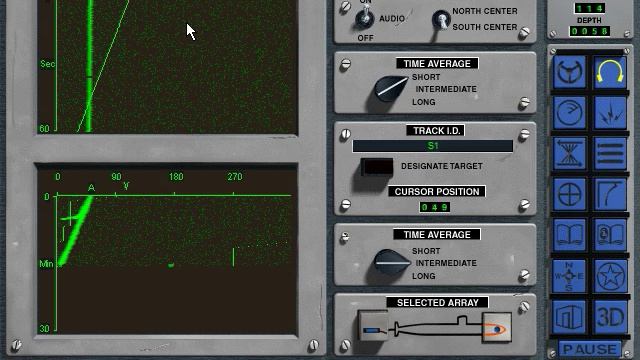Open the plain open-book reference icon

569,236
